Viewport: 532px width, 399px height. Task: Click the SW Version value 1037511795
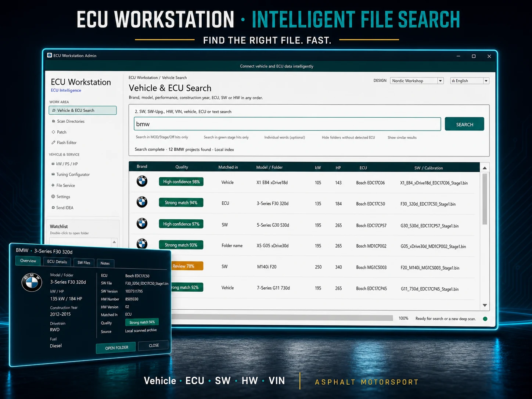[x=134, y=291]
